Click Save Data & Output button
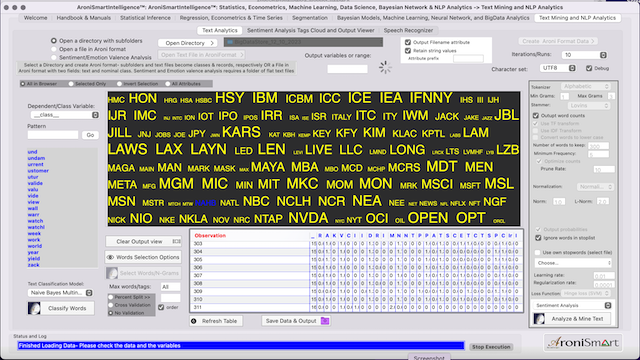The height and width of the screenshot is (360, 640). [296, 321]
